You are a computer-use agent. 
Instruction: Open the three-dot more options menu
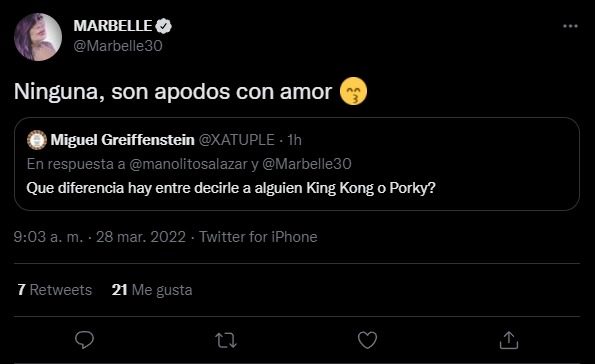click(x=570, y=26)
